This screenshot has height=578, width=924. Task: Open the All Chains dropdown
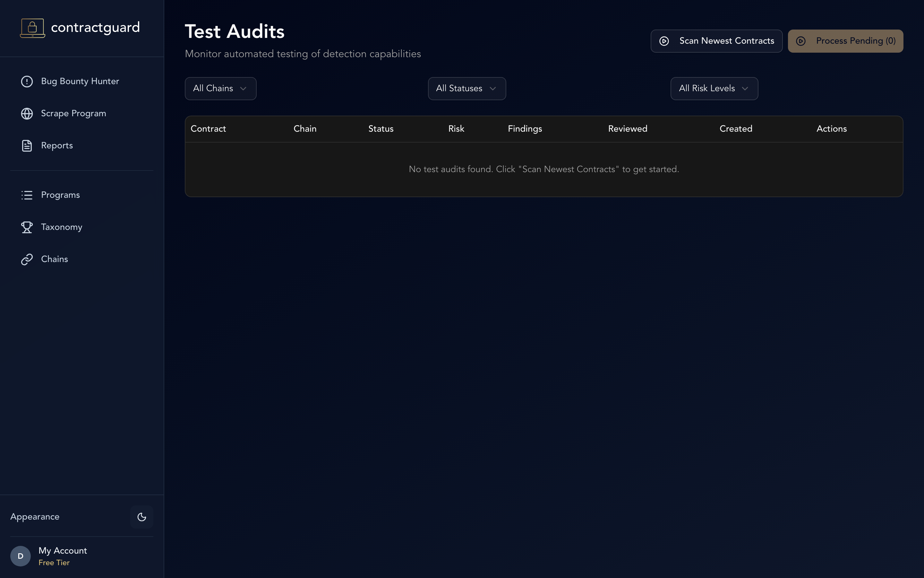pyautogui.click(x=221, y=88)
